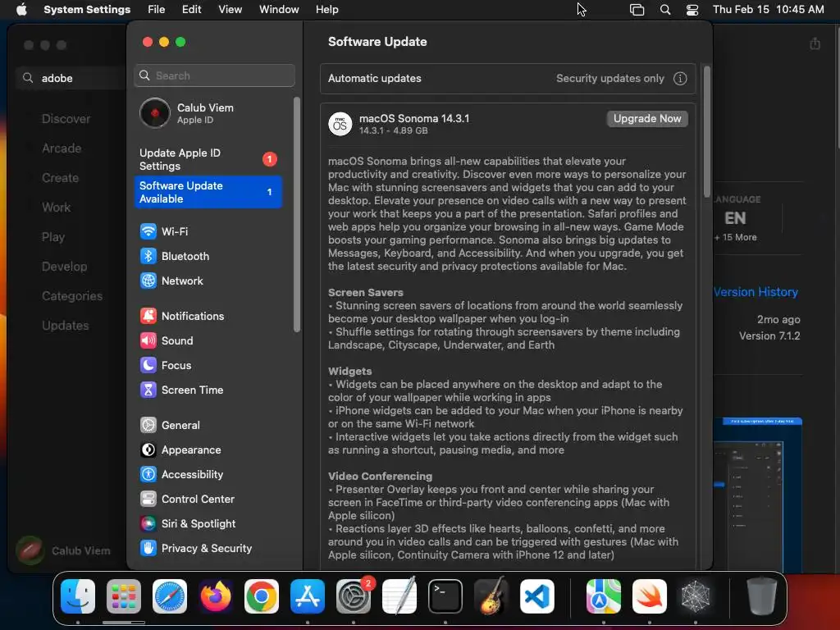Open Spotlight search in menu bar
Viewport: 840px width, 630px height.
(664, 10)
